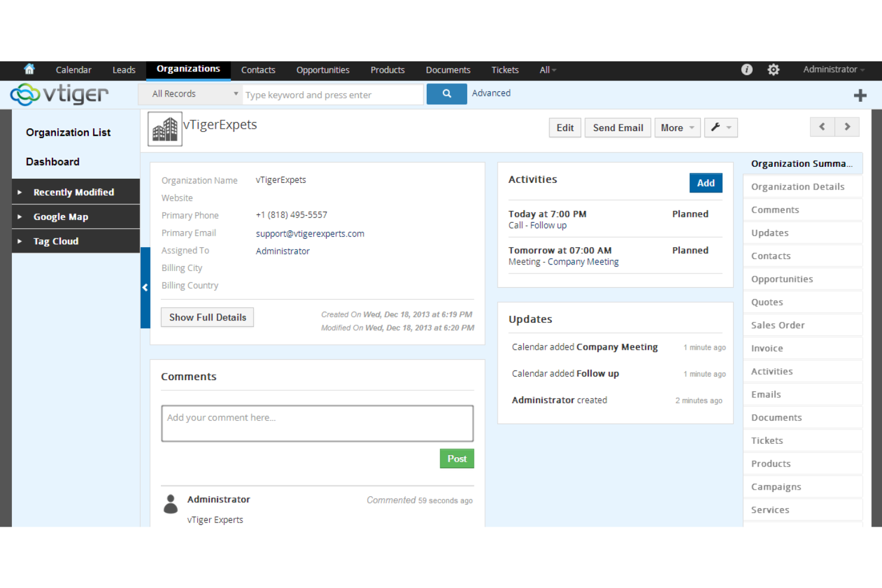
Task: Open the Calendar module
Action: [x=73, y=70]
